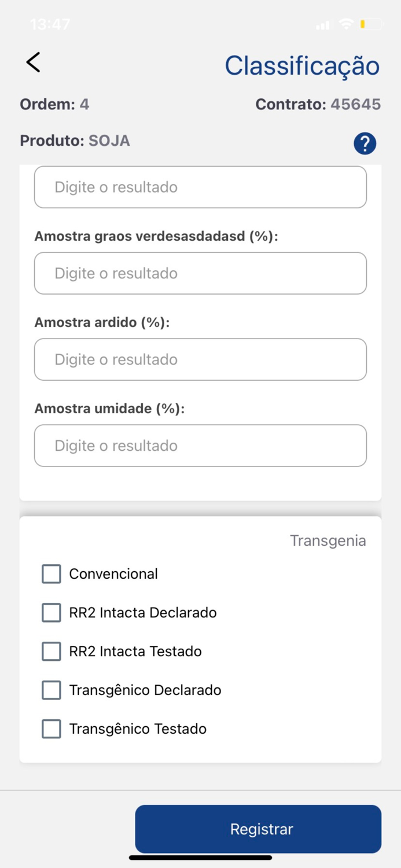
Task: Toggle the Transgênico Testado checkbox
Action: pyautogui.click(x=51, y=729)
